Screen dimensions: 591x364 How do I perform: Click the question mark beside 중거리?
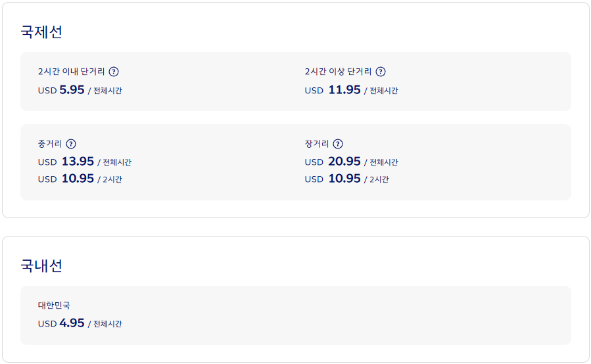click(x=71, y=144)
